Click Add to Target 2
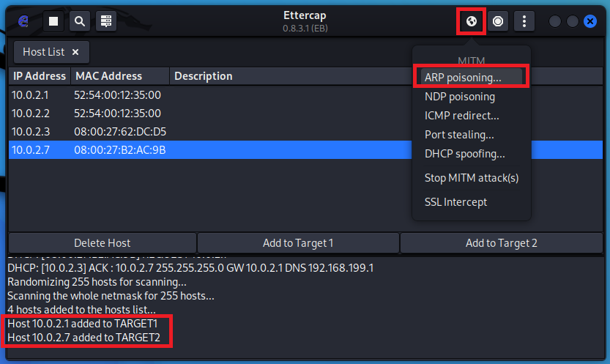The image size is (610, 364). [502, 243]
